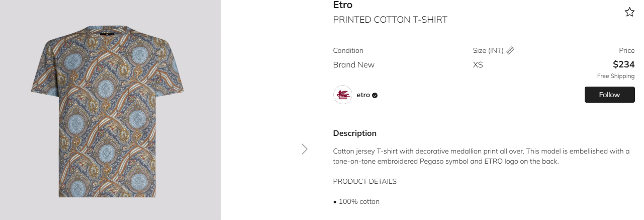Click the Size (INT) label

click(x=488, y=50)
